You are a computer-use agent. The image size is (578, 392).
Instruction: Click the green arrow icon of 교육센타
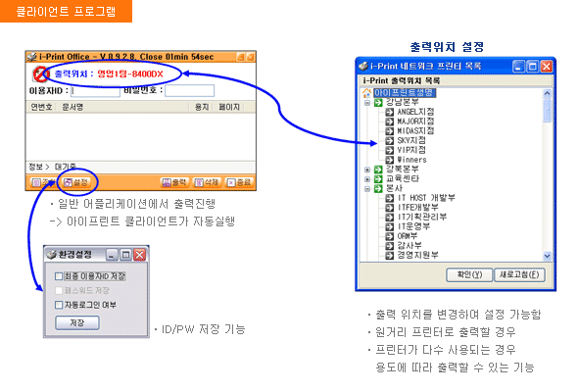(378, 179)
